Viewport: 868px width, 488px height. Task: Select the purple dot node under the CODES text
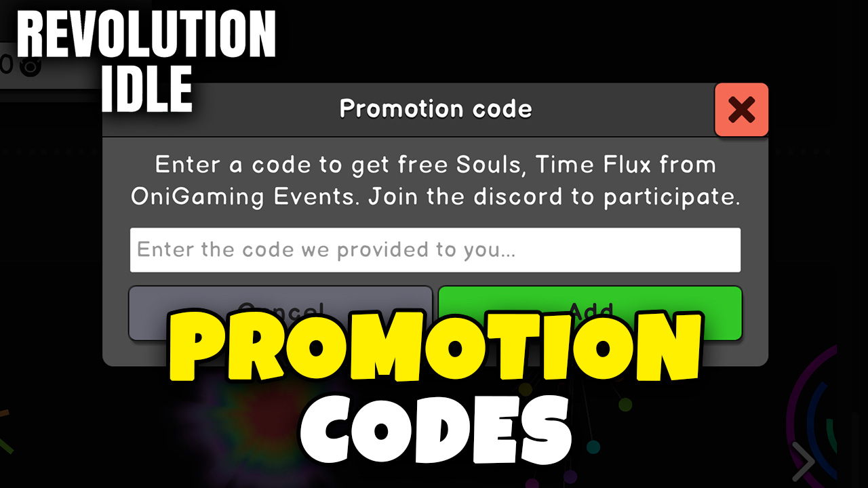(532, 484)
